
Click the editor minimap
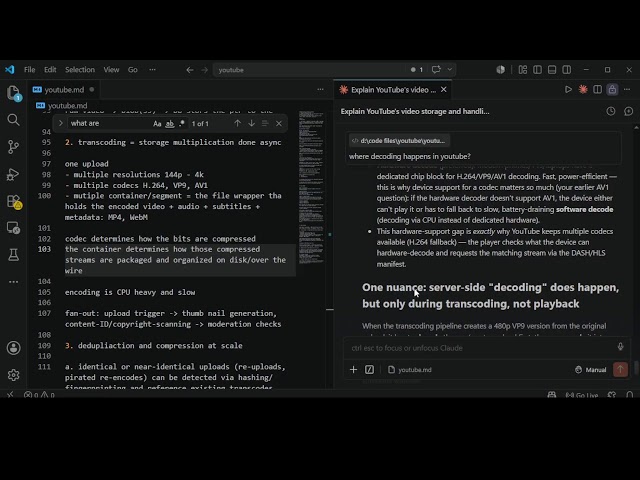[x=311, y=187]
